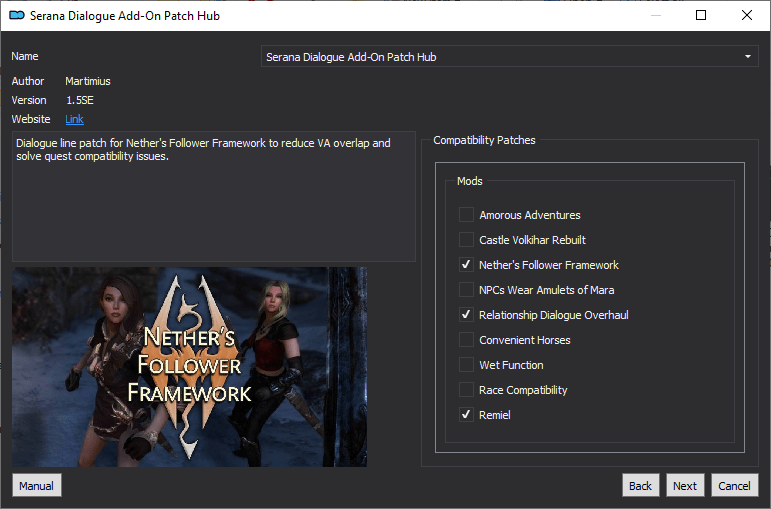Toggle the Wet Function checkbox

(466, 365)
